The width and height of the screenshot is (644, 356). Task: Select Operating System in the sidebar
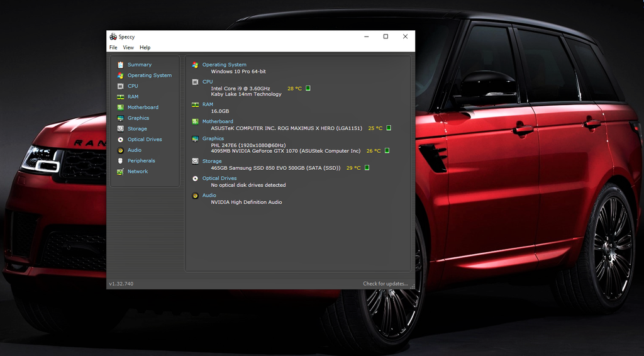click(x=150, y=75)
